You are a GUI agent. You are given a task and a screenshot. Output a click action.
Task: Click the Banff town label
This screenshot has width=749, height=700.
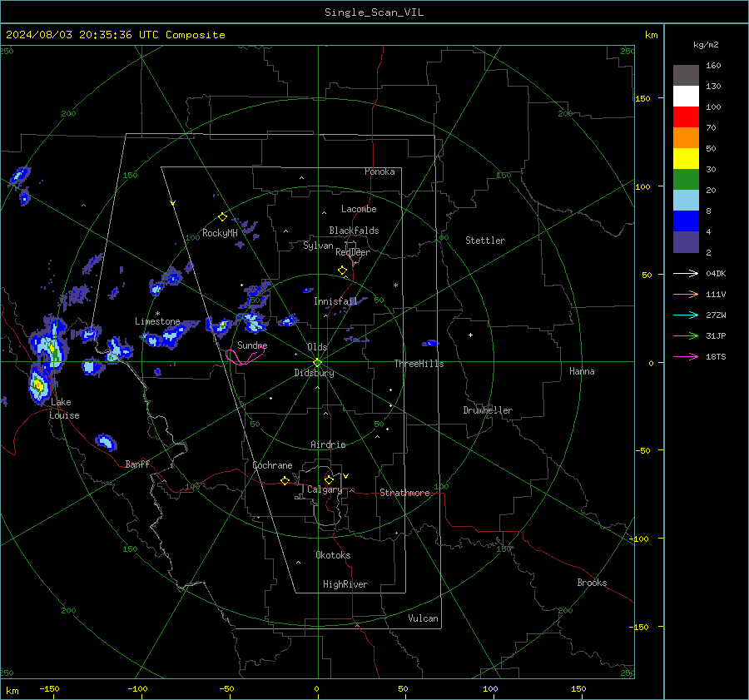[x=137, y=464]
